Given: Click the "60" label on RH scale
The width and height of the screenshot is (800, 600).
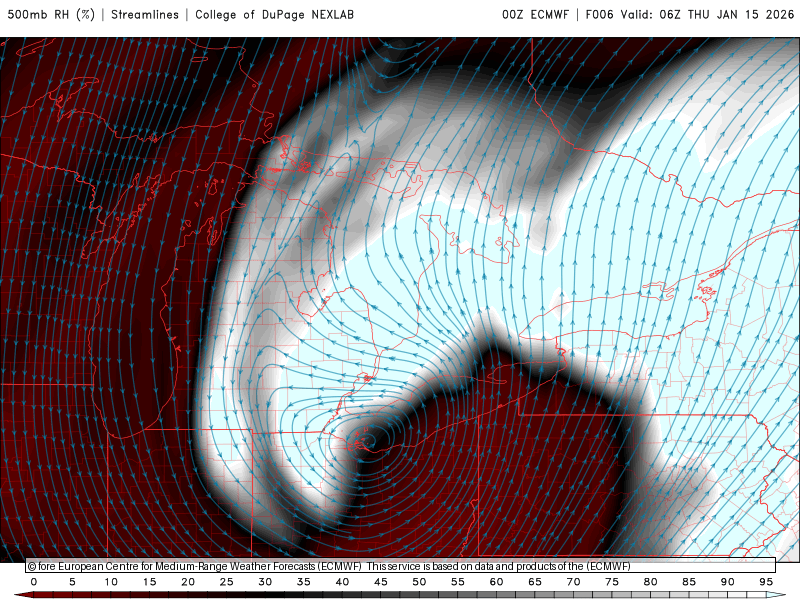Looking at the screenshot, I should [496, 582].
